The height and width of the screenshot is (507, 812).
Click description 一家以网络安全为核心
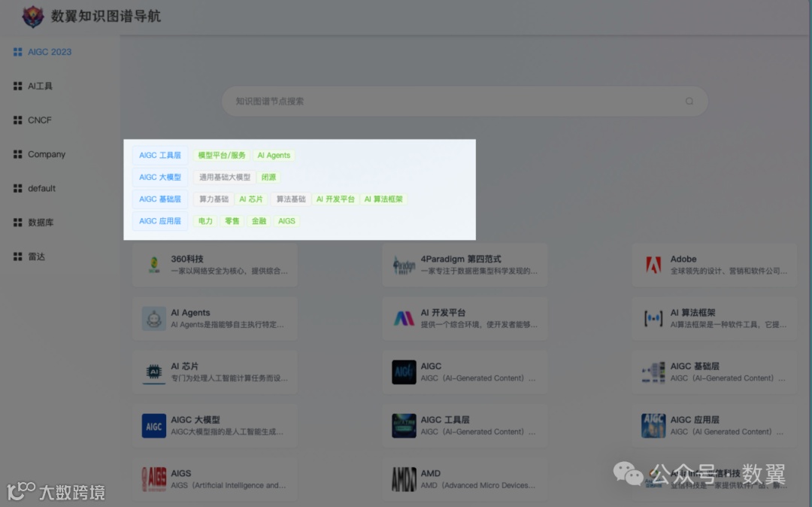pos(229,271)
